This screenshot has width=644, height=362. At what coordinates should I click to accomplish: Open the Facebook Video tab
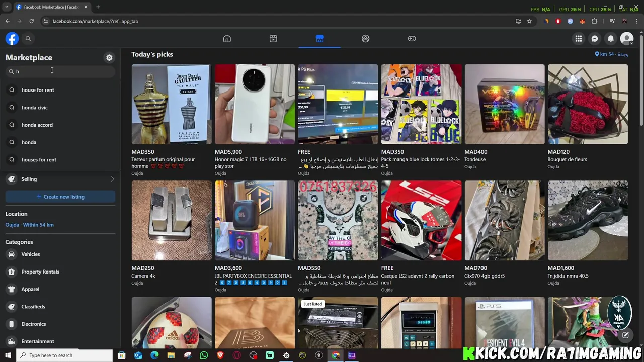pos(273,39)
